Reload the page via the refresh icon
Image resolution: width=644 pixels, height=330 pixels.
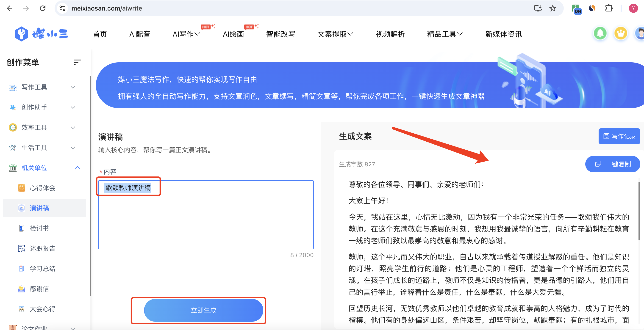click(x=43, y=8)
